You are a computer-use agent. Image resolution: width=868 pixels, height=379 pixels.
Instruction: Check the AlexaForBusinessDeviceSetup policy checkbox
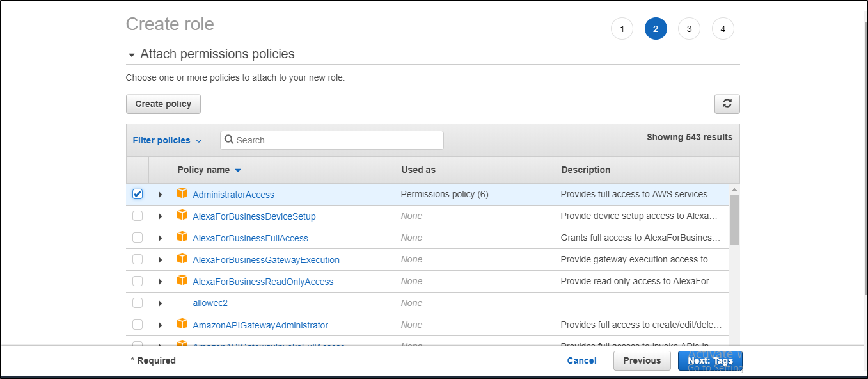click(138, 216)
